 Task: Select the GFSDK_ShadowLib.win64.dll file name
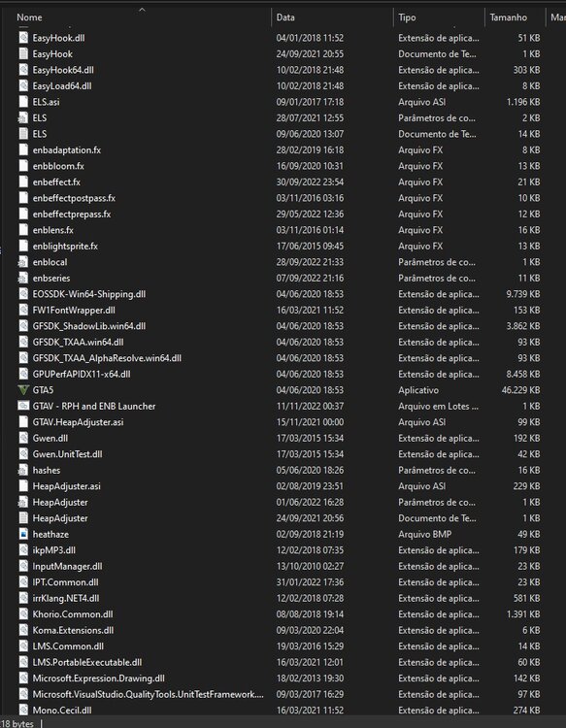(89, 326)
